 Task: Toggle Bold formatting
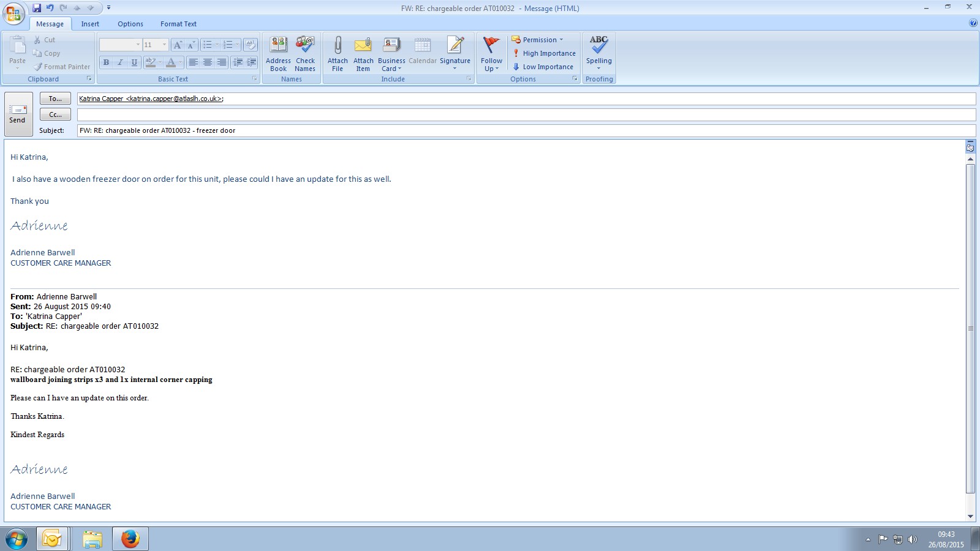106,62
